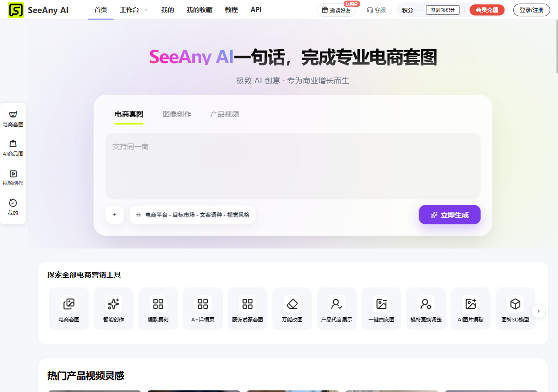Screen dimensions: 558x392
Task: Open the 首页 nav tab
Action: pyautogui.click(x=100, y=10)
